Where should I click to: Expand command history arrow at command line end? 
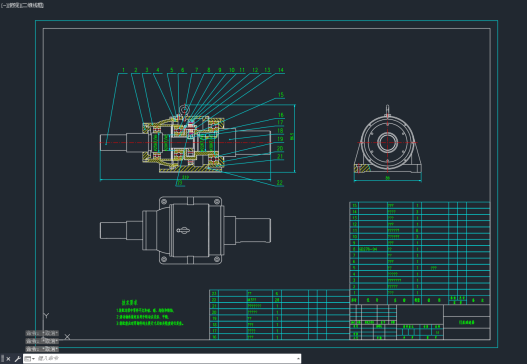298,359
